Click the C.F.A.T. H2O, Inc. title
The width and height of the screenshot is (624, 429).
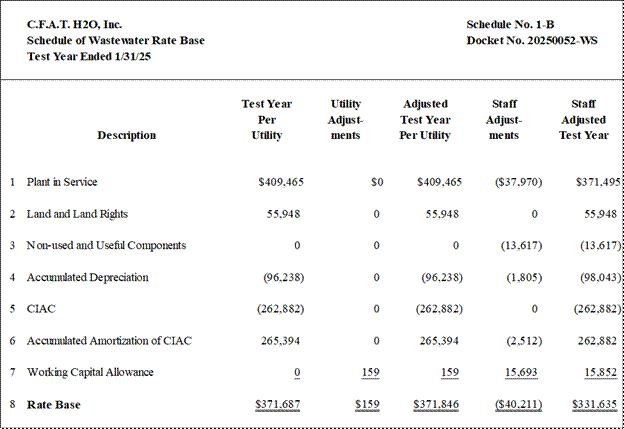pyautogui.click(x=74, y=24)
